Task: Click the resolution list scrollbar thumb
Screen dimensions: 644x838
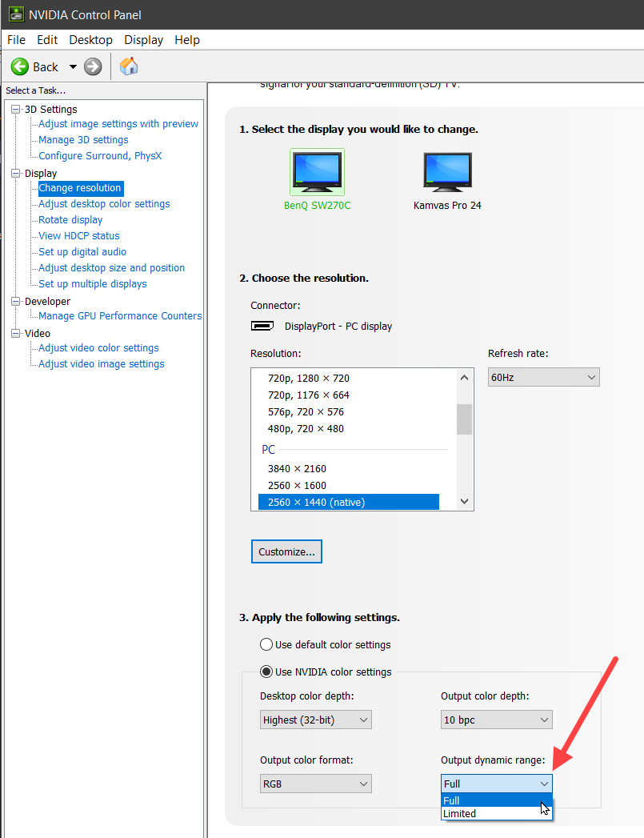Action: (465, 419)
